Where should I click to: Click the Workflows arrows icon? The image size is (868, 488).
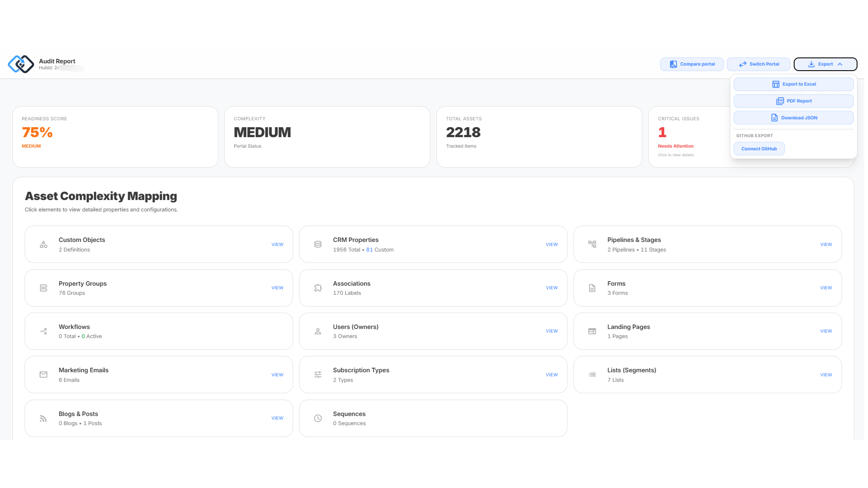[x=43, y=331]
